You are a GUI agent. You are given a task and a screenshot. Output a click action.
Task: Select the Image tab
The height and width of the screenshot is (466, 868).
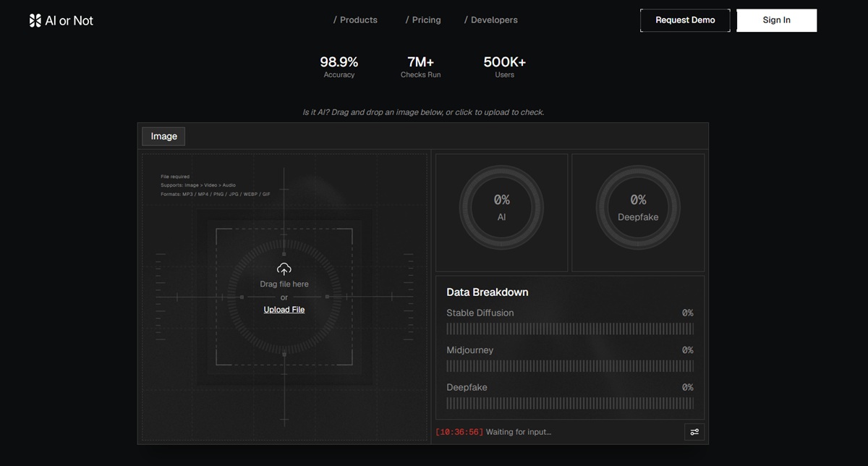click(163, 136)
